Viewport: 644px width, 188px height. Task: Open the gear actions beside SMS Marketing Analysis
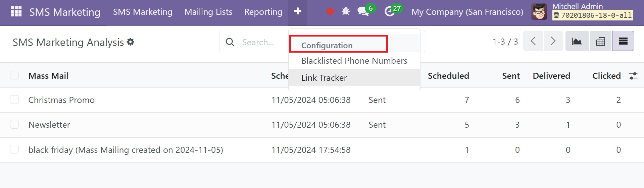click(131, 42)
